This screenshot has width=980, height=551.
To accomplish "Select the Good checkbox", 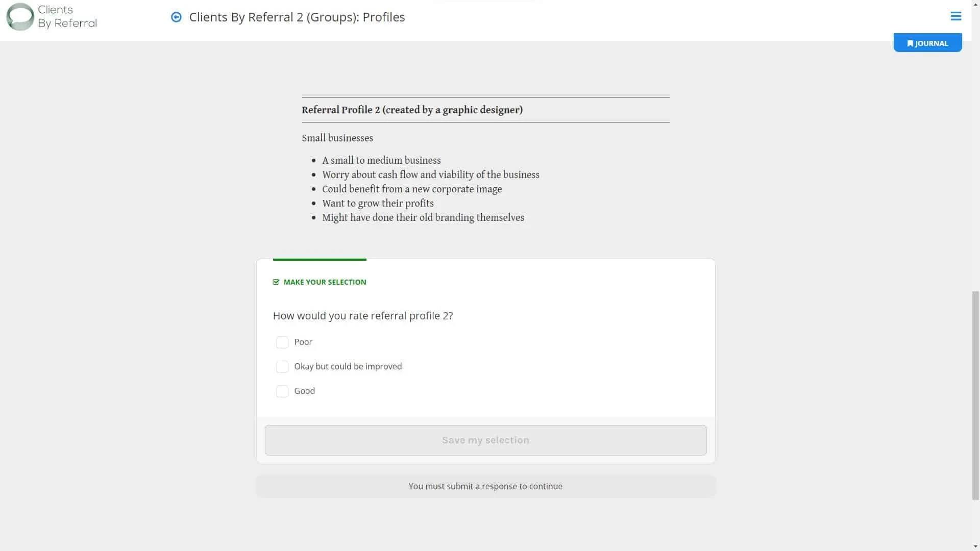I will coord(282,391).
